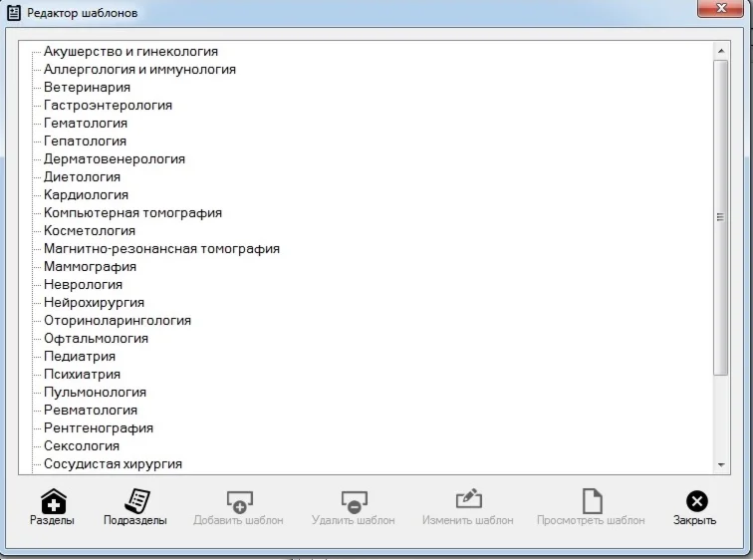Click the Добавить шаблон icon
The height and width of the screenshot is (560, 753).
(239, 501)
